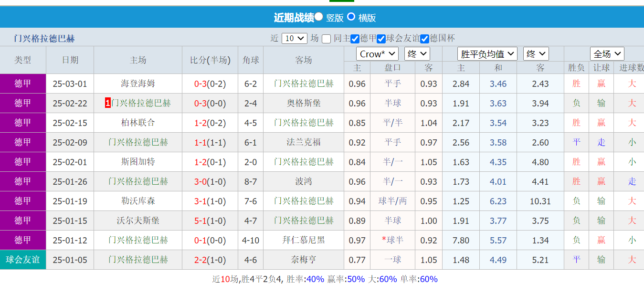Open the 终 dropdown beside Crow*
This screenshot has height=284, width=644.
[416, 54]
